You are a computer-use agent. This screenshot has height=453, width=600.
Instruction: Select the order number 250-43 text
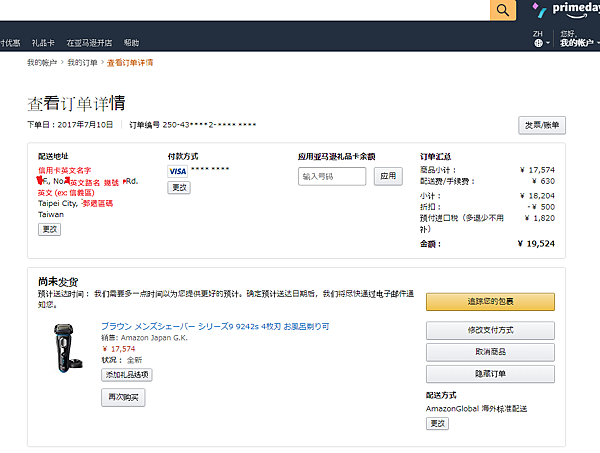pos(192,125)
